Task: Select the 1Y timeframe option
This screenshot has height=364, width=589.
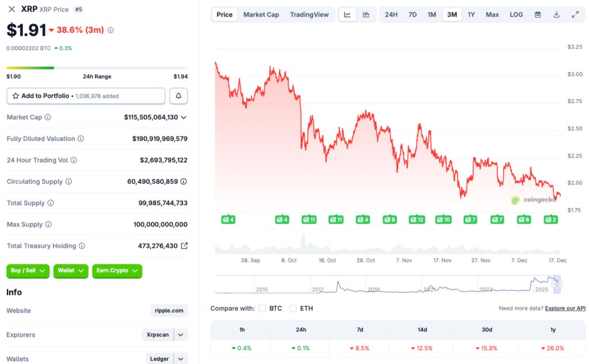Action: click(472, 14)
